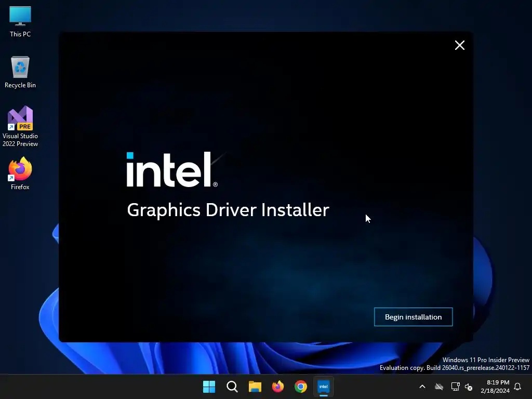Show hidden system tray icons

coord(422,387)
